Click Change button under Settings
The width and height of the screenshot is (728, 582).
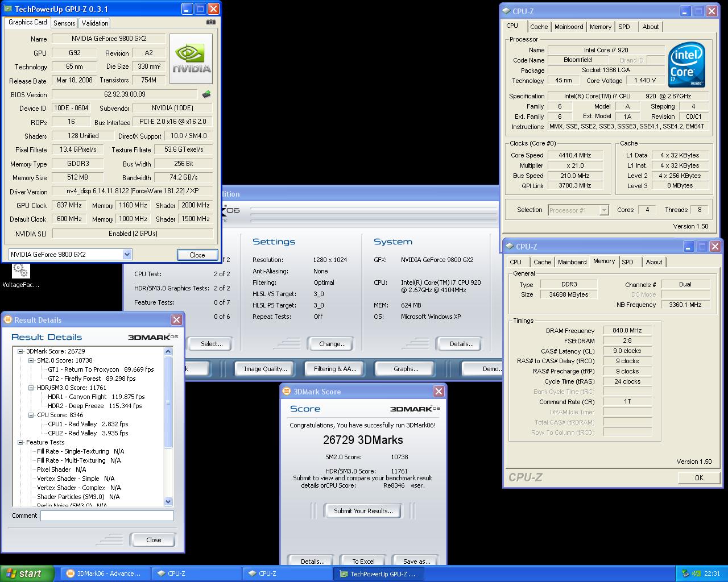point(332,344)
